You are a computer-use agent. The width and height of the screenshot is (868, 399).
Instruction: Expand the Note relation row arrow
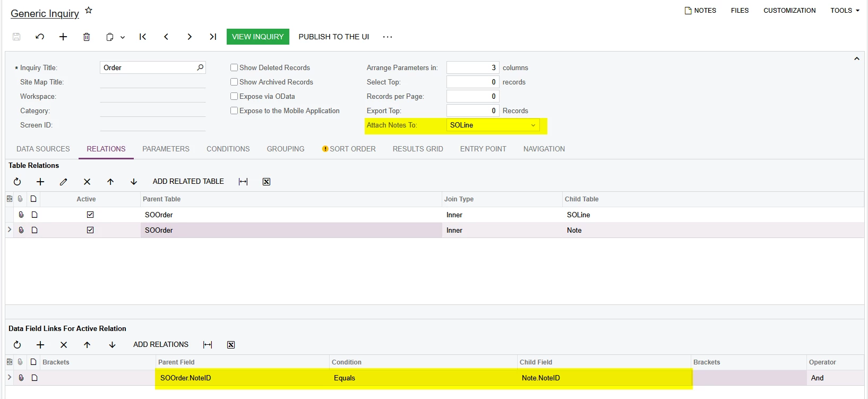click(9, 230)
